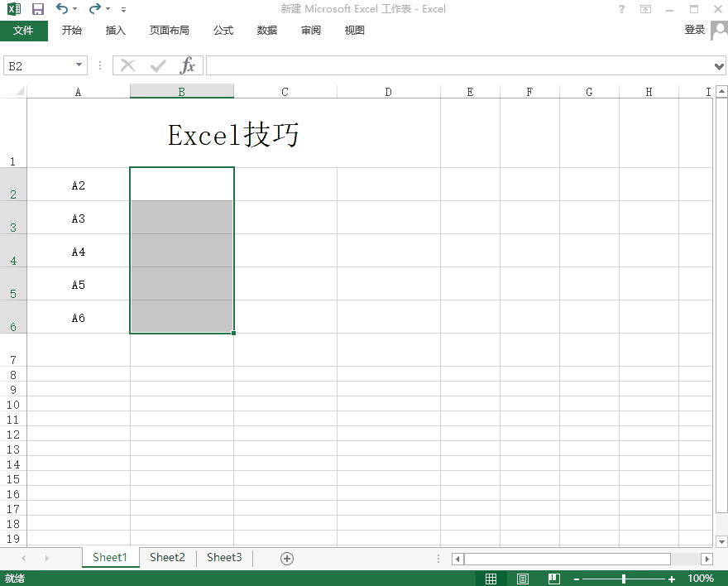Confirm entry with checkmark icon
The width and height of the screenshot is (728, 586).
158,65
